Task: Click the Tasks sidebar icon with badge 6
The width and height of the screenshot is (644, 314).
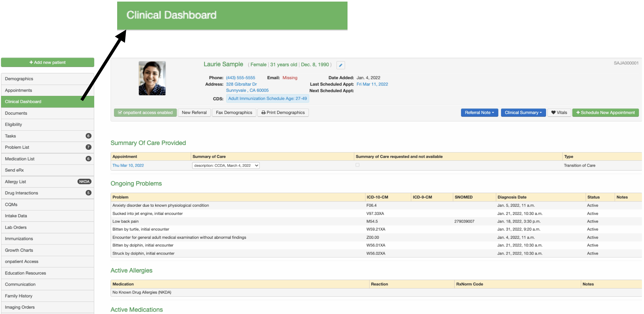Action: 47,135
